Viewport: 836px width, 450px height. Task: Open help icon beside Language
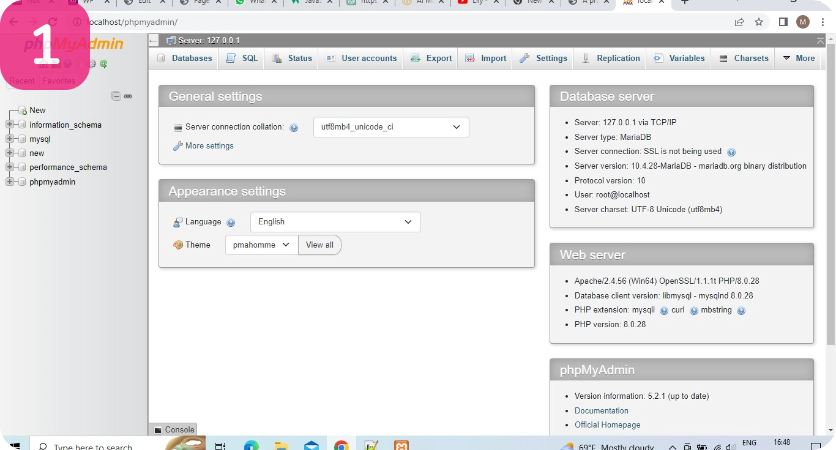pos(230,222)
